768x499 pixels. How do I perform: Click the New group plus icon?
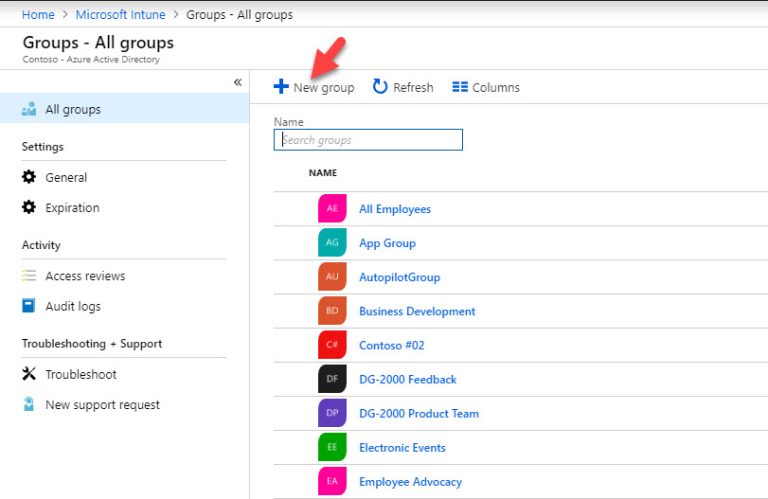pos(281,87)
